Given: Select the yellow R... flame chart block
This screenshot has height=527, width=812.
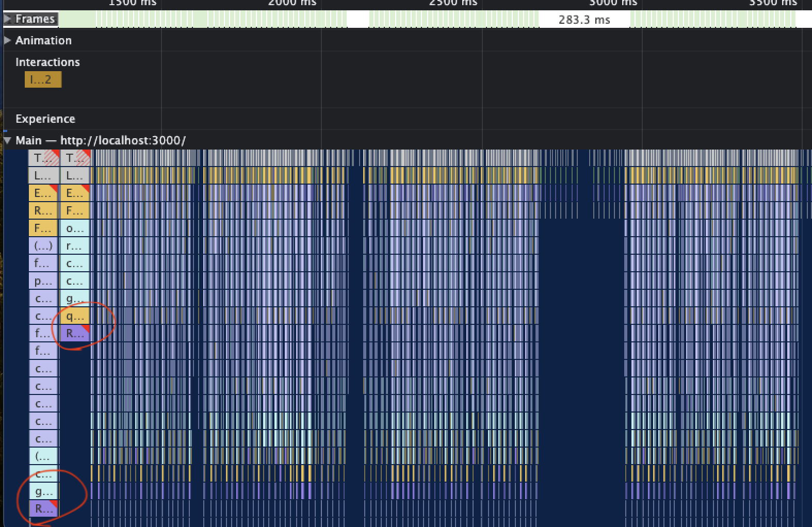Looking at the screenshot, I should point(43,210).
